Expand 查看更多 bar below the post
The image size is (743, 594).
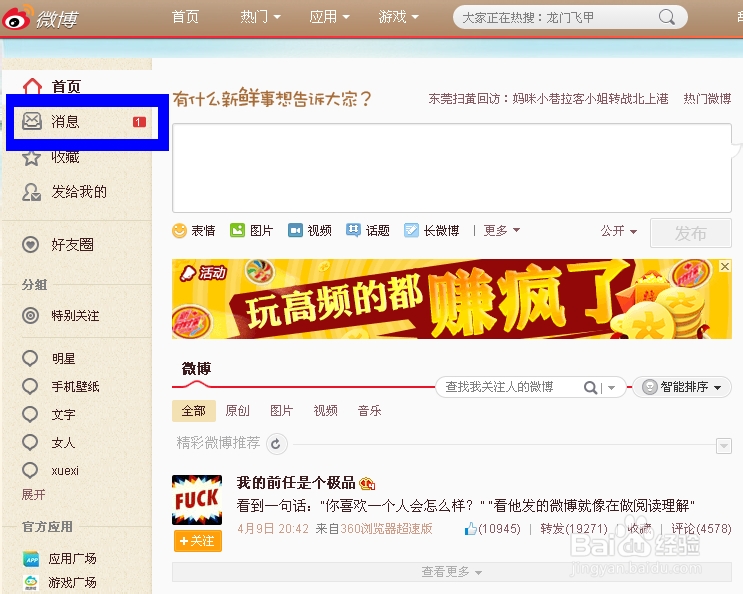[452, 572]
